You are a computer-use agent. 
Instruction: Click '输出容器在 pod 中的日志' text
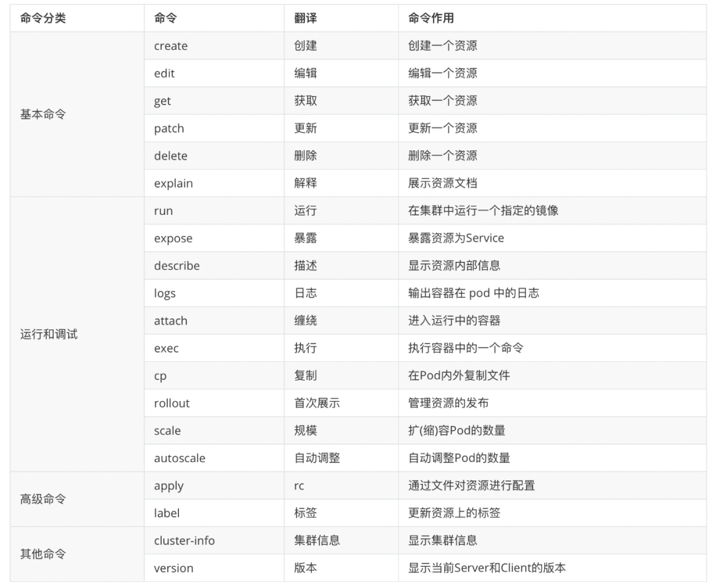tap(473, 293)
